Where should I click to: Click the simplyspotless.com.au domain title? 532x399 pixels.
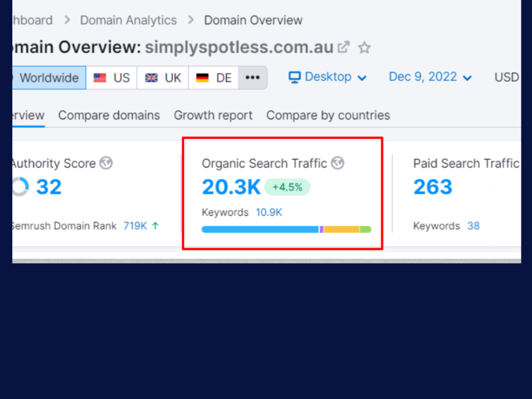[x=239, y=47]
